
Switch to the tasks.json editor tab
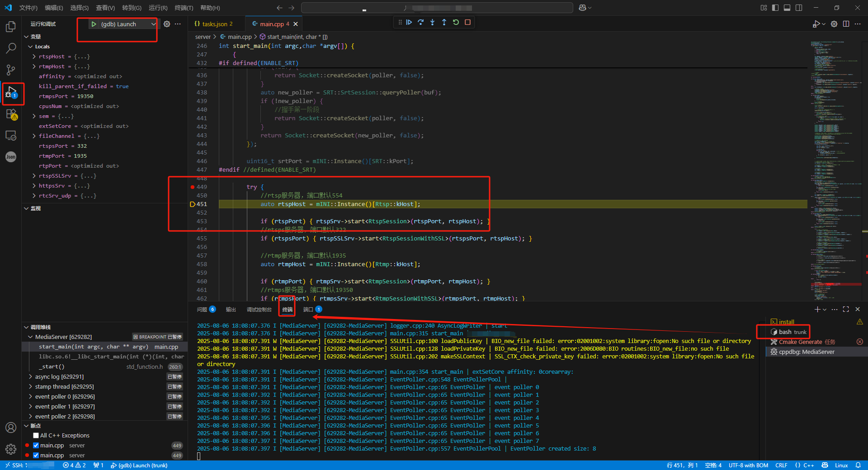click(x=214, y=24)
